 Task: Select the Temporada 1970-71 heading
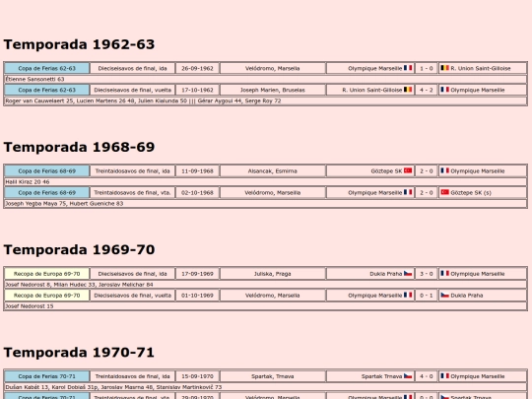79,352
